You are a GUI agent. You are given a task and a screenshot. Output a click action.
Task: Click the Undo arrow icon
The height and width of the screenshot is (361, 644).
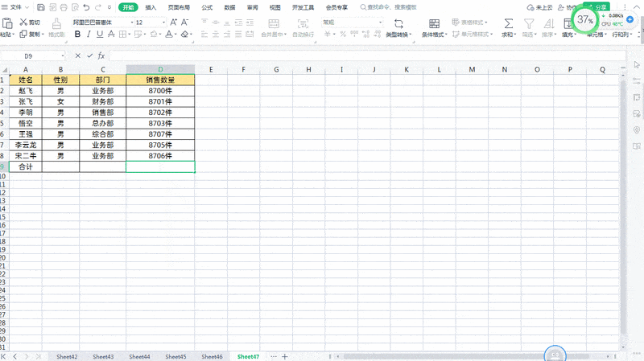(x=85, y=7)
